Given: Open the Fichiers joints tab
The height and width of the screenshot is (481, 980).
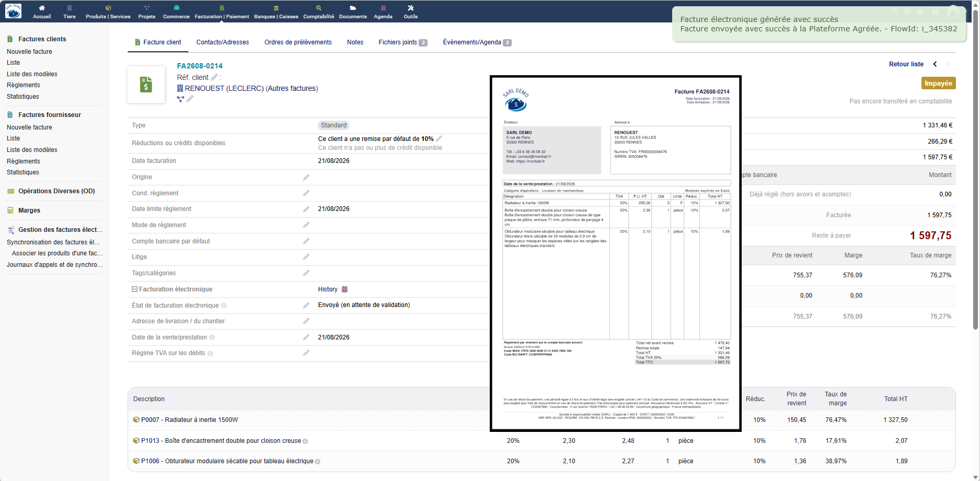Looking at the screenshot, I should coord(403,42).
